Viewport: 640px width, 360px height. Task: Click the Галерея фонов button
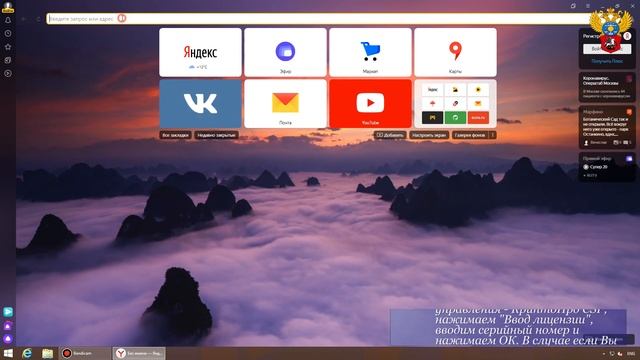(x=470, y=135)
